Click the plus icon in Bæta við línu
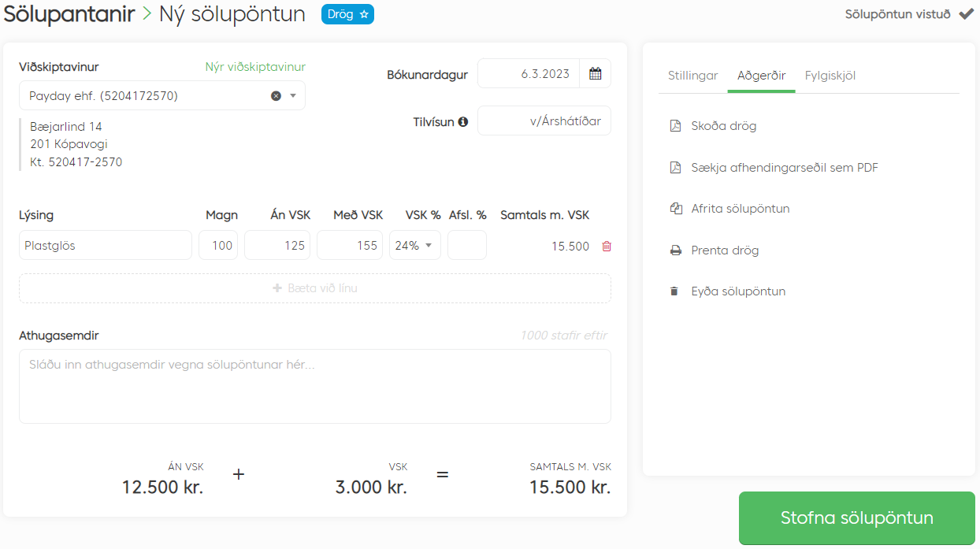Viewport: 980px width, 549px height. (277, 288)
